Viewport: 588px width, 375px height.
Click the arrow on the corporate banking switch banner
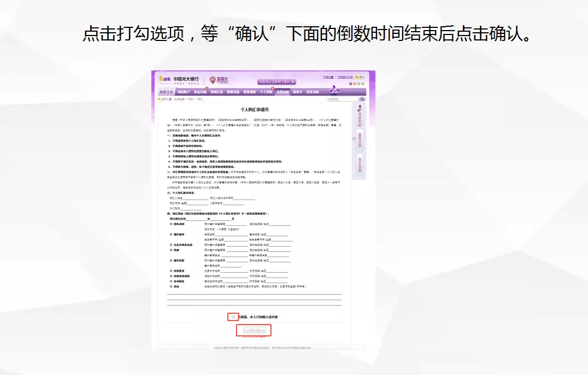[x=293, y=82]
